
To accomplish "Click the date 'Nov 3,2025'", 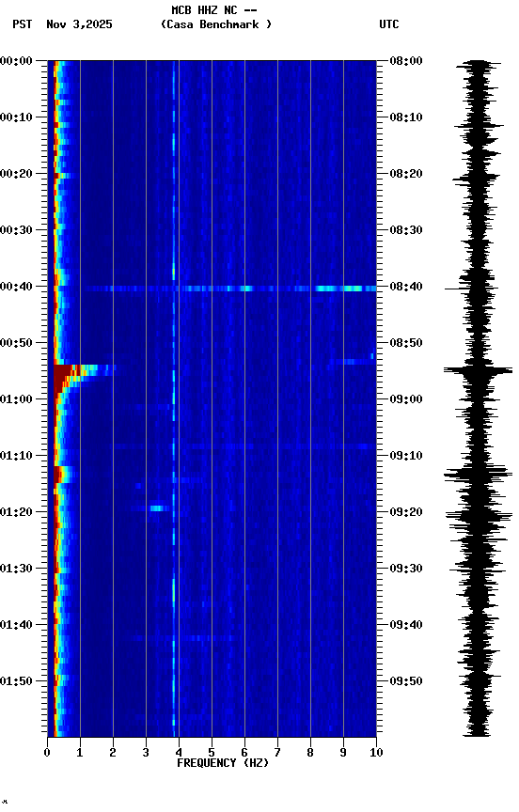I will [x=79, y=24].
